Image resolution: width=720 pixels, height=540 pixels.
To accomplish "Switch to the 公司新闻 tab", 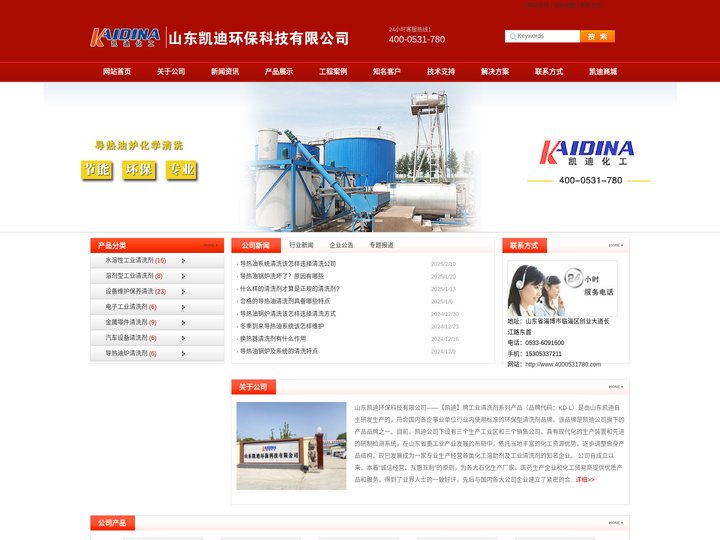I will pyautogui.click(x=256, y=246).
